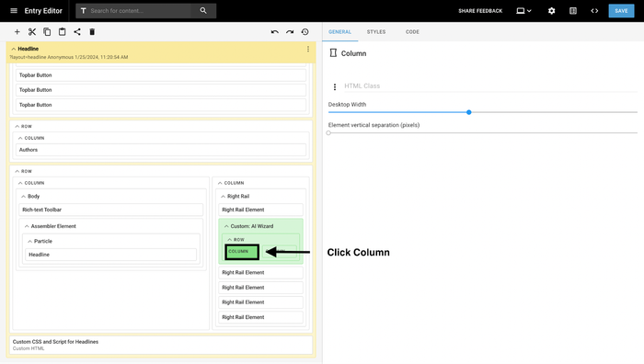Click the text type icon in search bar
This screenshot has width=644, height=364.
(84, 11)
